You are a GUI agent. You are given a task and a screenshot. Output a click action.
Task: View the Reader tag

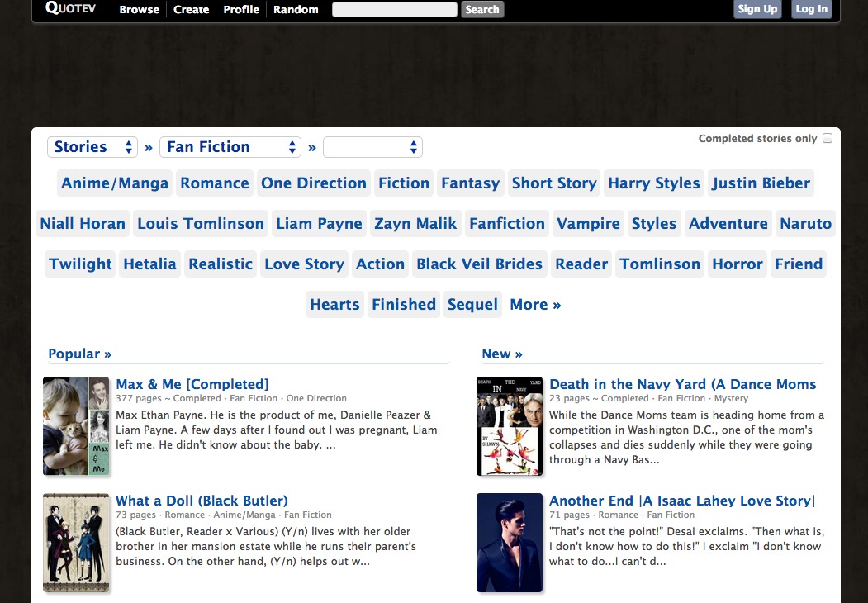[581, 264]
